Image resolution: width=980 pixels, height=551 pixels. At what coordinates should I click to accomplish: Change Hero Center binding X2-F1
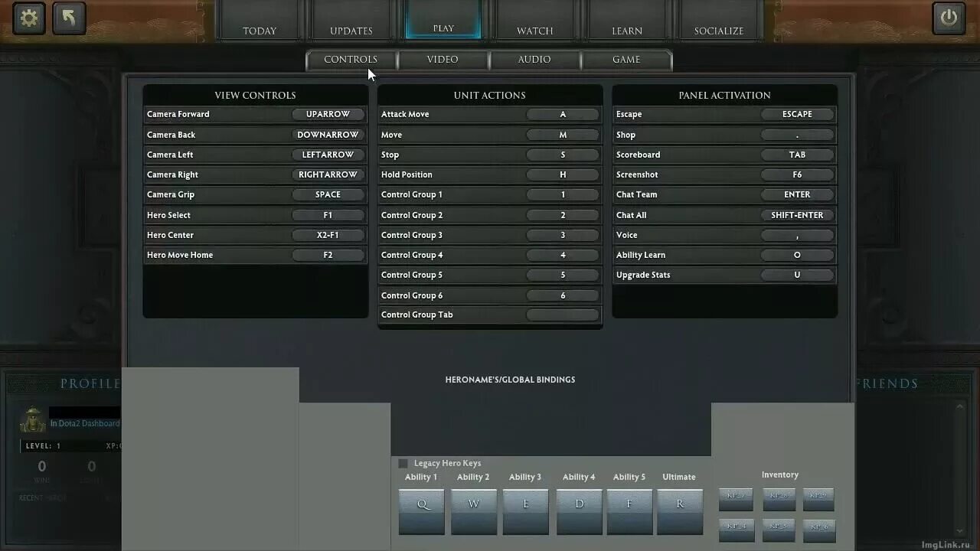pyautogui.click(x=328, y=235)
